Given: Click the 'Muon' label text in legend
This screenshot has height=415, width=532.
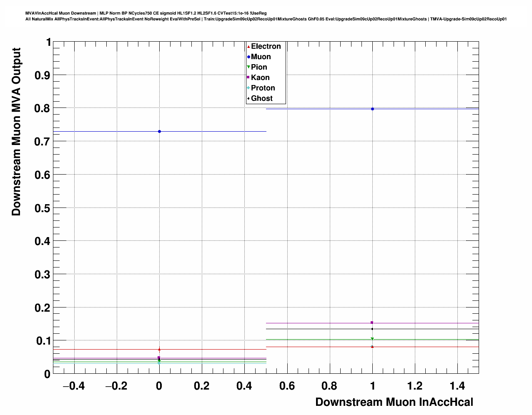Looking at the screenshot, I should 261,57.
